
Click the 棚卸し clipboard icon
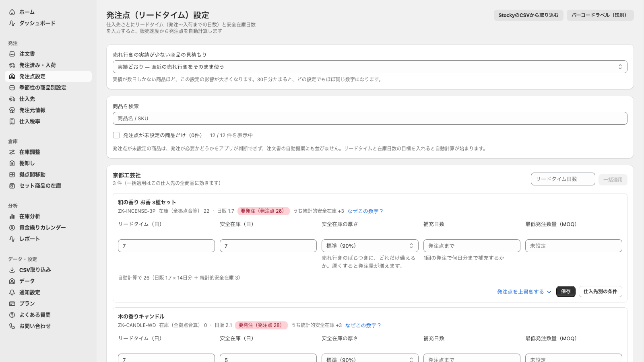tap(12, 163)
